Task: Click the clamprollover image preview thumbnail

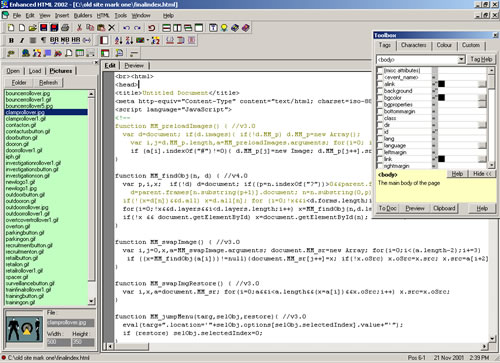Action: tap(24, 329)
